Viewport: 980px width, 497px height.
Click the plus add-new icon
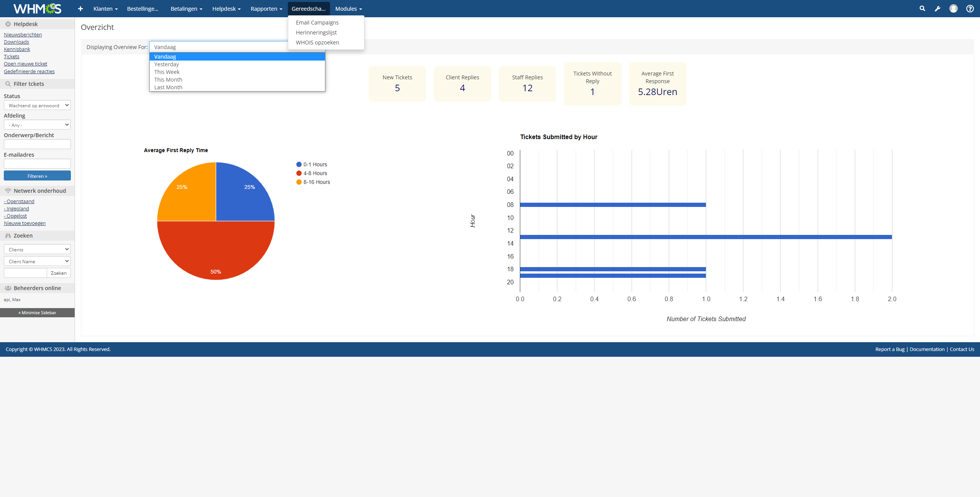pos(80,8)
